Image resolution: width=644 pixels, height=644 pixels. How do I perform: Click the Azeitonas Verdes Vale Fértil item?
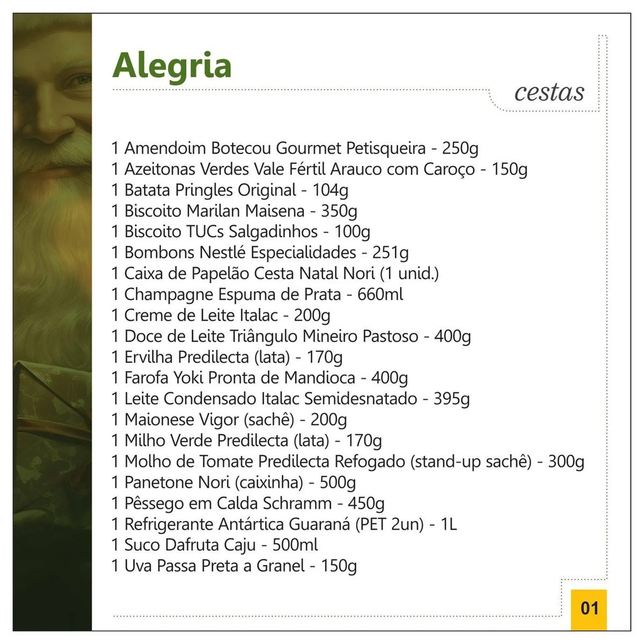coord(319,169)
